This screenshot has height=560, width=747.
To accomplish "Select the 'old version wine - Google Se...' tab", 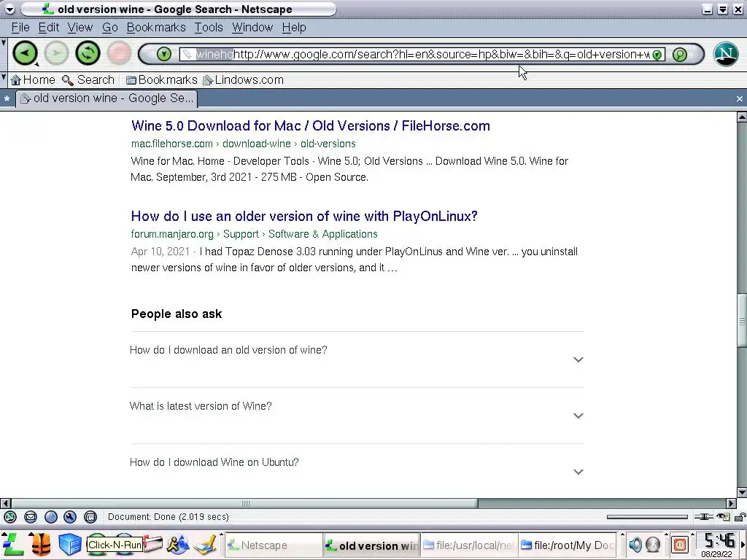I will [x=107, y=98].
